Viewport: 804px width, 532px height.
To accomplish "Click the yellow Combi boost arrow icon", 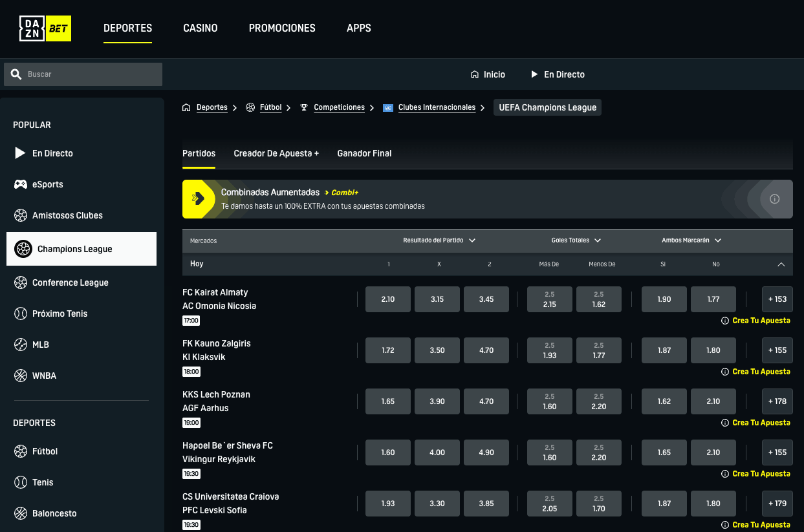I will (199, 198).
